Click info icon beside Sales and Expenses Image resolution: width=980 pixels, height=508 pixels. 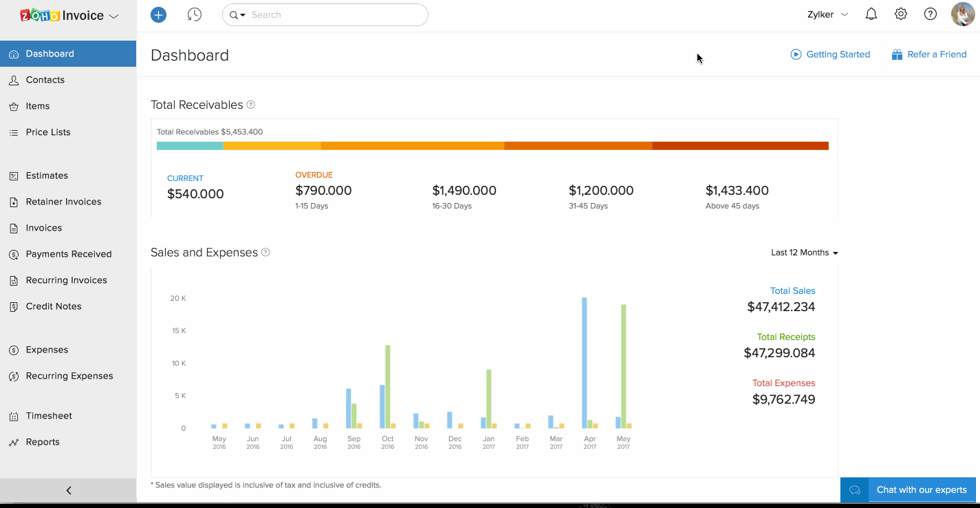pos(265,253)
